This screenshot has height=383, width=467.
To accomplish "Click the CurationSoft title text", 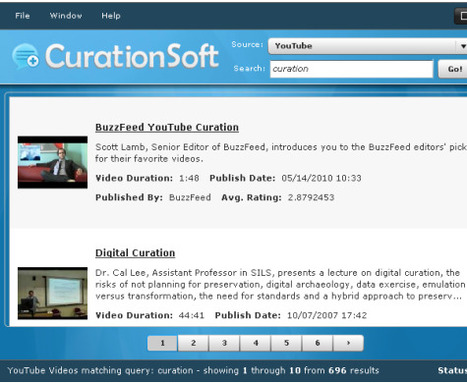I will (132, 56).
